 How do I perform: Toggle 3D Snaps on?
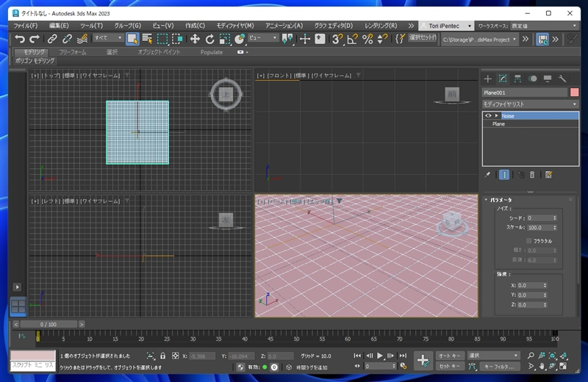point(337,39)
